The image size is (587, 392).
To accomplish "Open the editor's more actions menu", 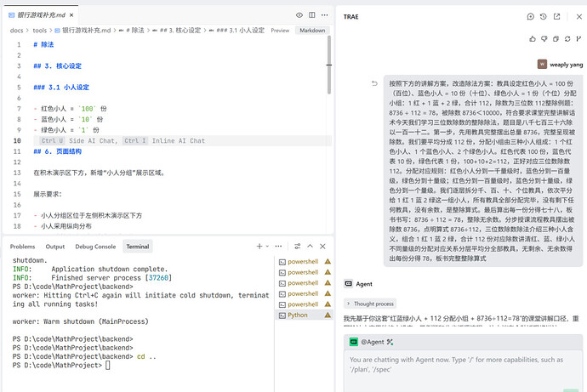I will pyautogui.click(x=325, y=15).
